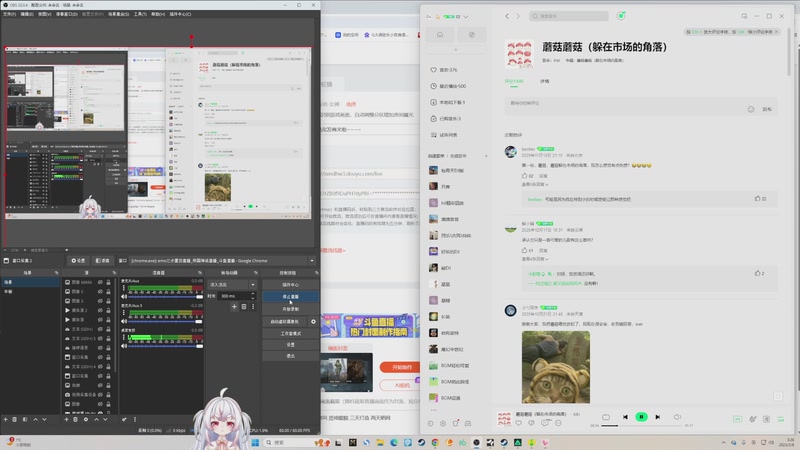Open the comments icon in player bar
The height and width of the screenshot is (450, 800).
click(x=545, y=423)
